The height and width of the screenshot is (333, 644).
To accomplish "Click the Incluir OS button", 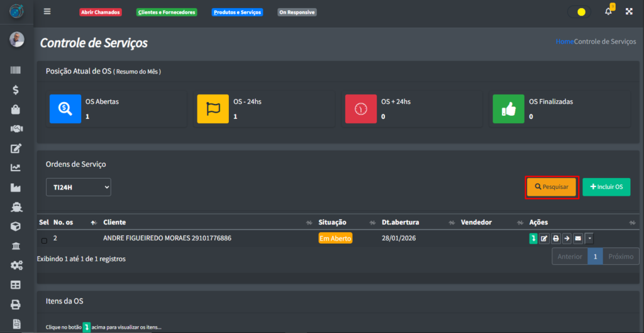I will 606,187.
